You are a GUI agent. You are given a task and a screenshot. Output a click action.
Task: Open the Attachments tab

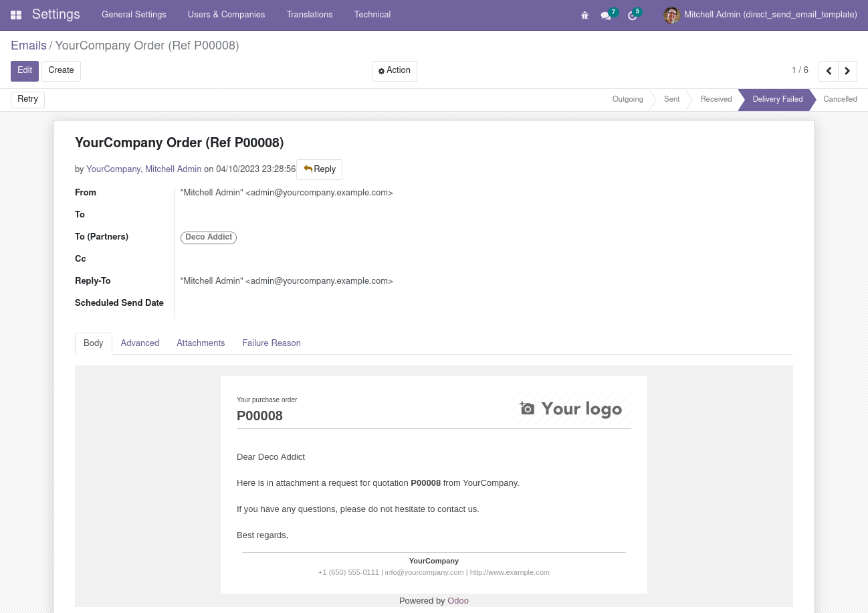[201, 343]
